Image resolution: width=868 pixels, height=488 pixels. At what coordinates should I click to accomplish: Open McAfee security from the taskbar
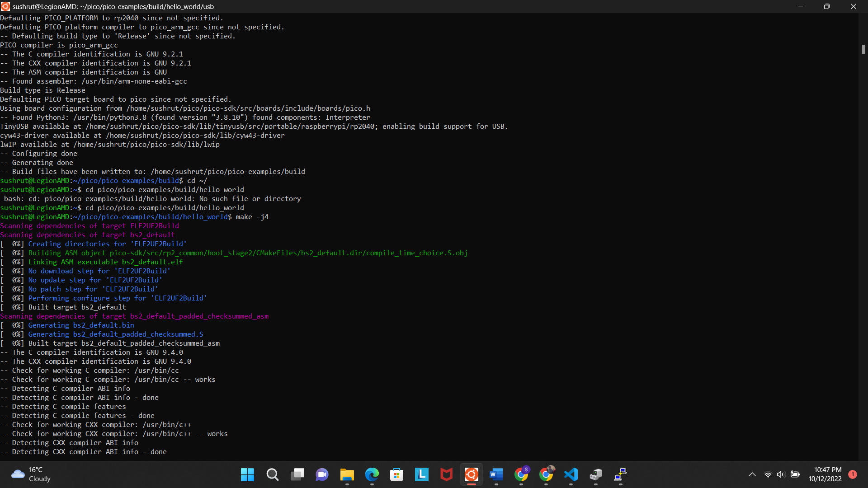pyautogui.click(x=446, y=474)
